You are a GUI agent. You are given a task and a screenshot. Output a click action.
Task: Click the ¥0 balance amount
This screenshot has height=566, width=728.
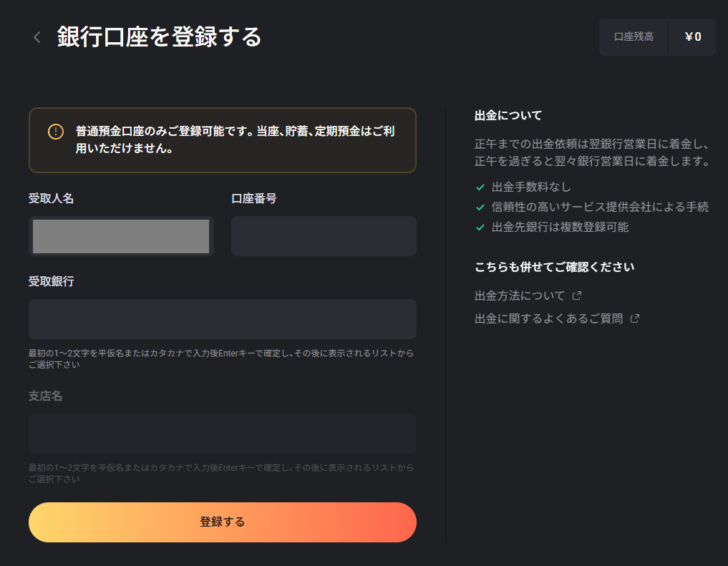[693, 36]
